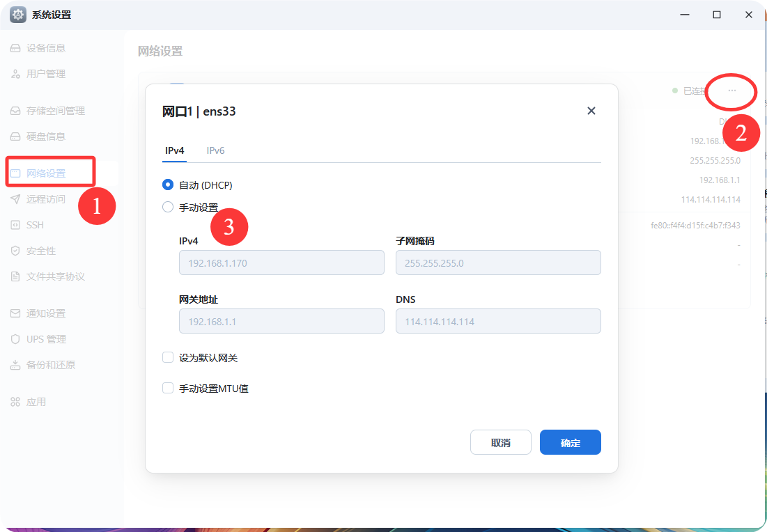
Task: Tick the 手动设置MTU值 checkbox
Action: pyautogui.click(x=168, y=388)
